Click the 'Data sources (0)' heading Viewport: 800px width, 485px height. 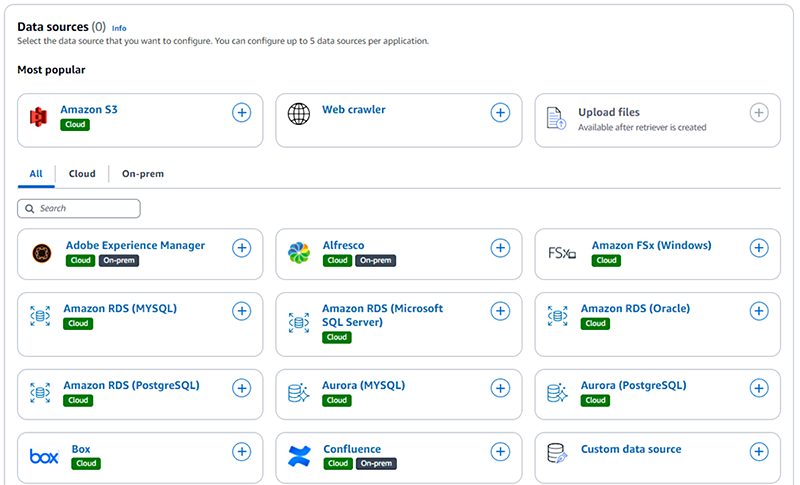tap(62, 27)
